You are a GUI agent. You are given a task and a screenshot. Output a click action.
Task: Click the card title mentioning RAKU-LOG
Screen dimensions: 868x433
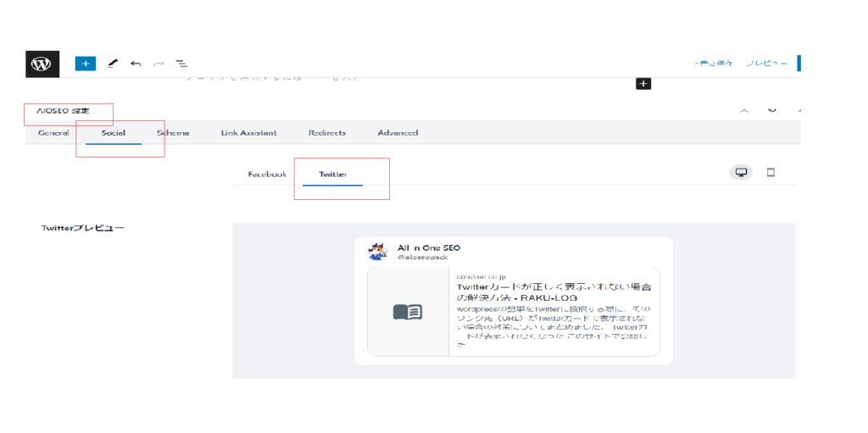(554, 293)
